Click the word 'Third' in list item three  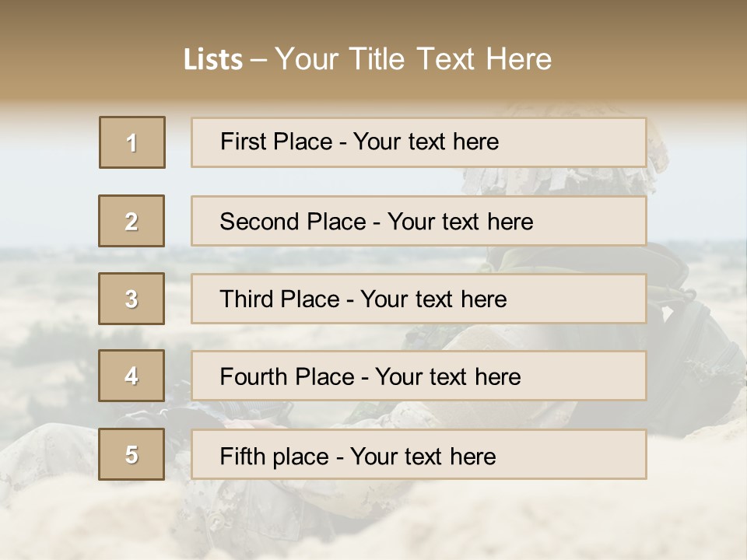246,299
